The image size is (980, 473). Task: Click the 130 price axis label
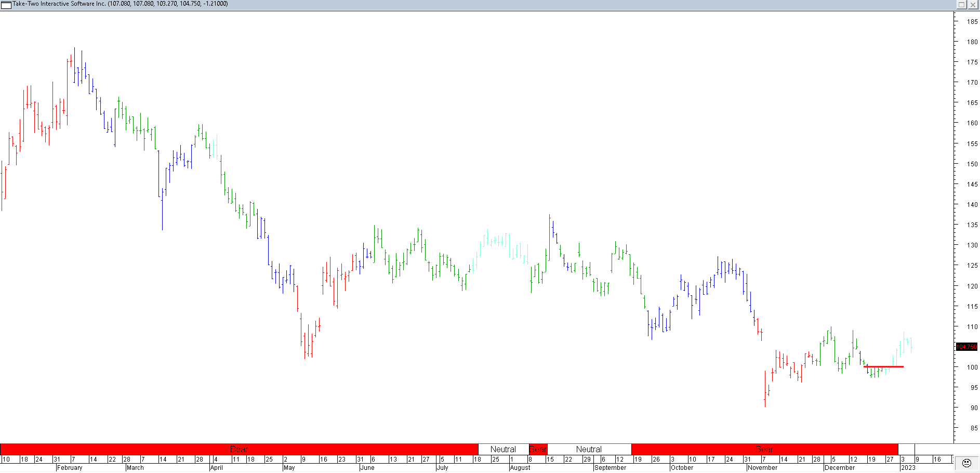click(x=972, y=245)
